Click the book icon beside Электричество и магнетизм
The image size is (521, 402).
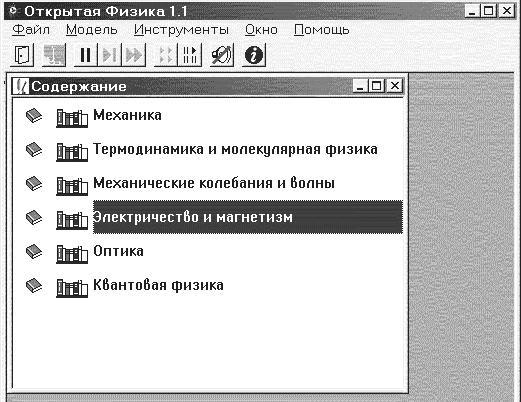34,218
